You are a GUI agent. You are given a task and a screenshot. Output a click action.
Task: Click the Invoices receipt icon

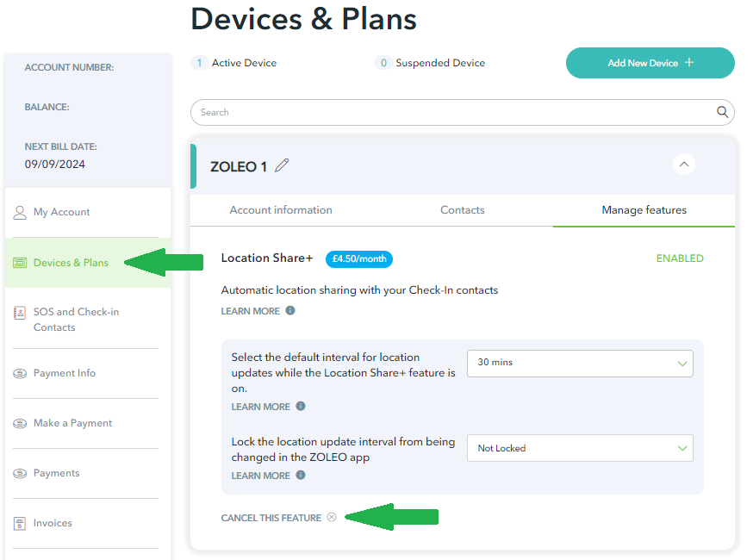coord(20,524)
